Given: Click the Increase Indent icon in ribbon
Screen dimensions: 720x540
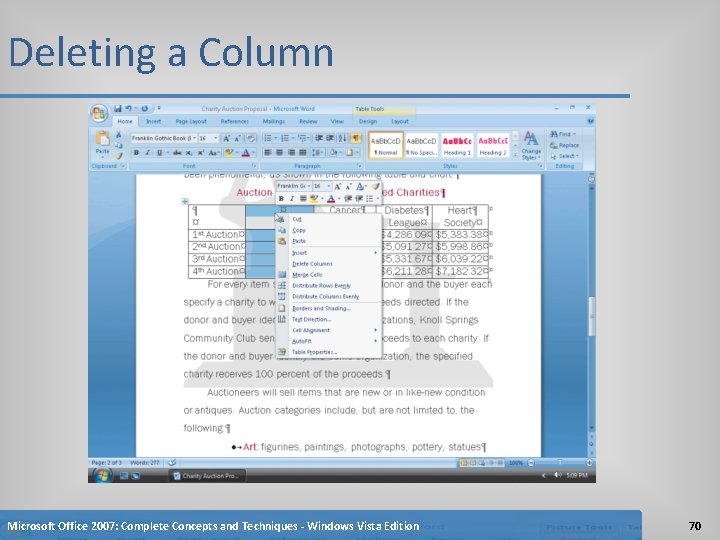Looking at the screenshot, I should tap(330, 138).
